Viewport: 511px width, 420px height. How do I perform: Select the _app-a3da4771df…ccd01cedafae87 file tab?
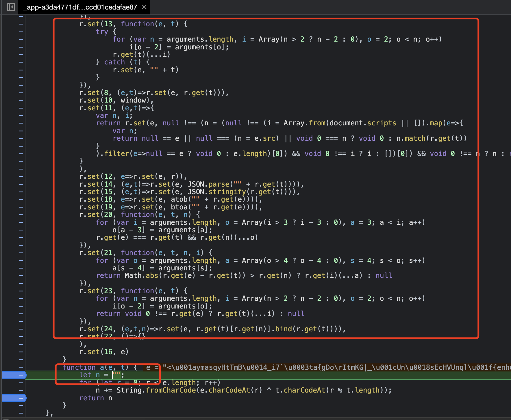80,7
